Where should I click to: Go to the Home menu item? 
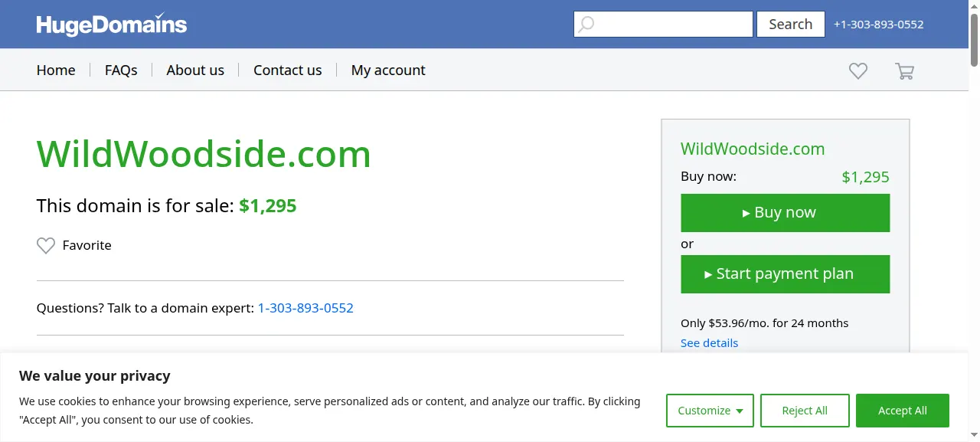[x=56, y=70]
